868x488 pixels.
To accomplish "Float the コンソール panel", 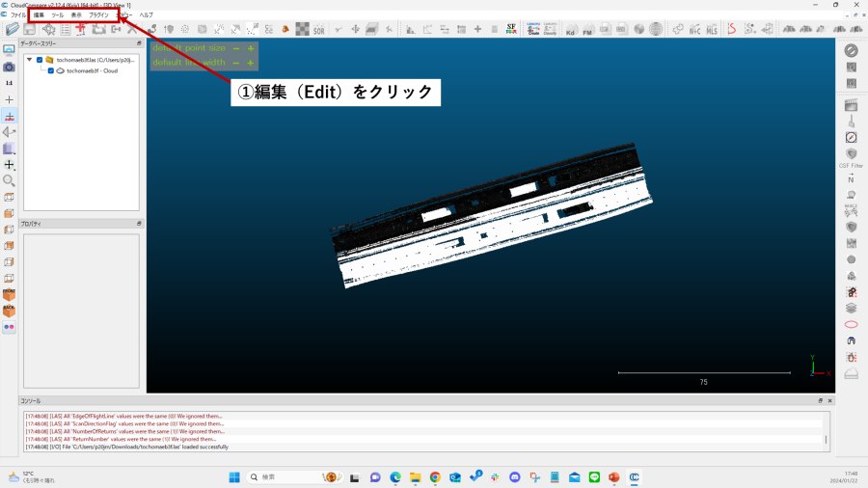I will coord(821,400).
